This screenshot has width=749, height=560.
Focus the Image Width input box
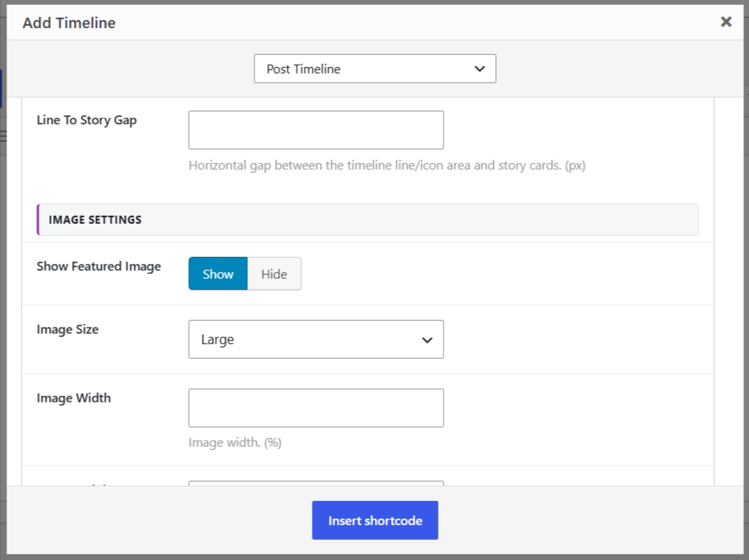pyautogui.click(x=316, y=408)
